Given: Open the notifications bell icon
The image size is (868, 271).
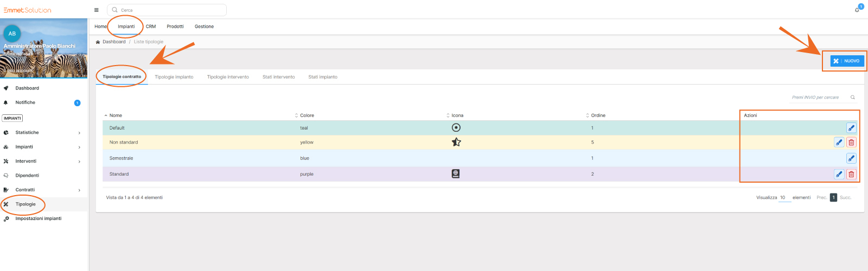Looking at the screenshot, I should (x=857, y=10).
